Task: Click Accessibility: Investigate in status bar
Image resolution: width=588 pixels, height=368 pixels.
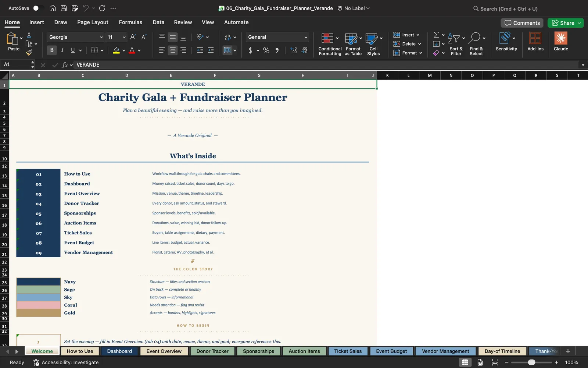Action: pos(66,362)
